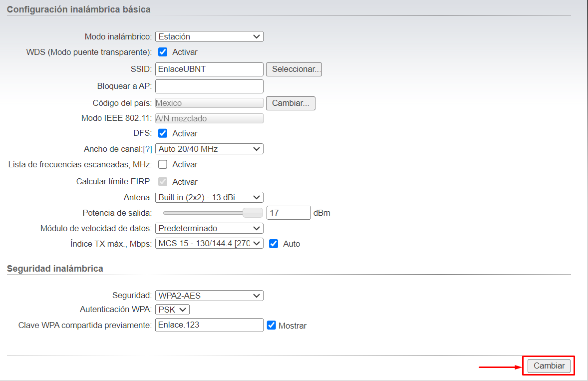This screenshot has width=588, height=381.
Task: Click Cambiar... next to Código del país
Action: coord(291,103)
